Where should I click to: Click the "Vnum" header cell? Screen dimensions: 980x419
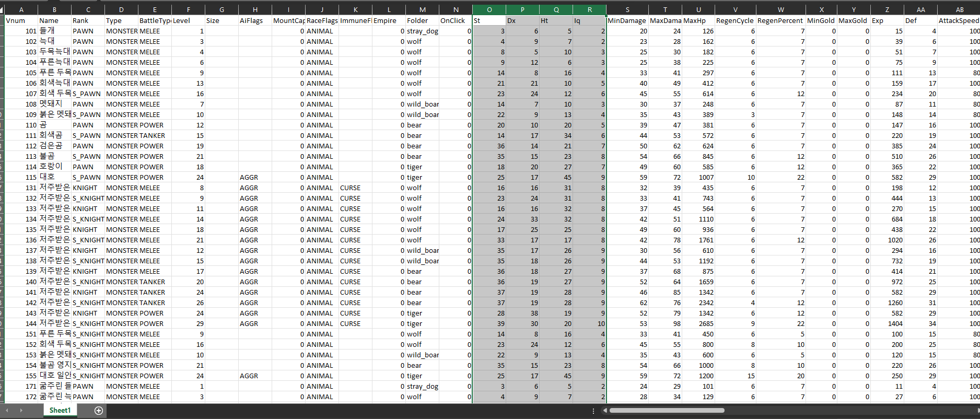[x=21, y=21]
